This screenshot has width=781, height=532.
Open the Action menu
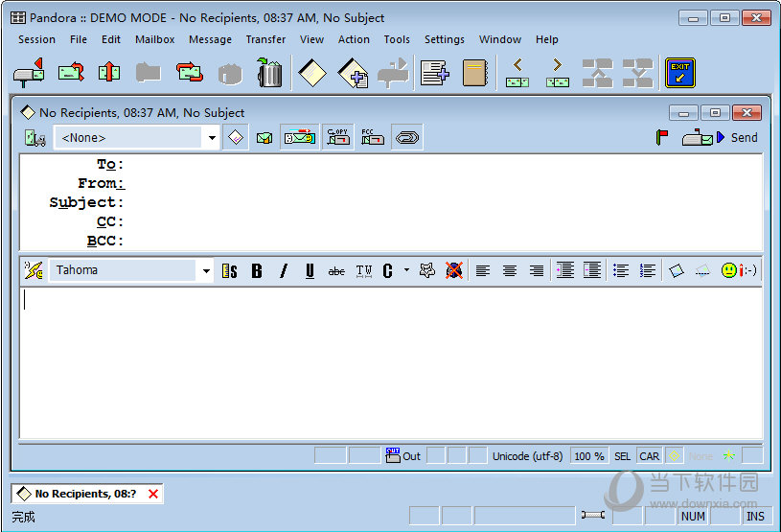(x=354, y=39)
